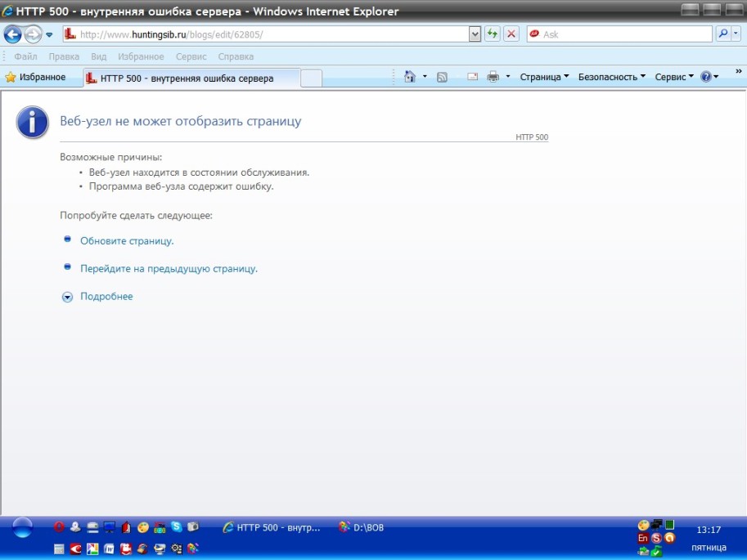The height and width of the screenshot is (560, 747).
Task: Open the Справка menu
Action: click(x=236, y=56)
